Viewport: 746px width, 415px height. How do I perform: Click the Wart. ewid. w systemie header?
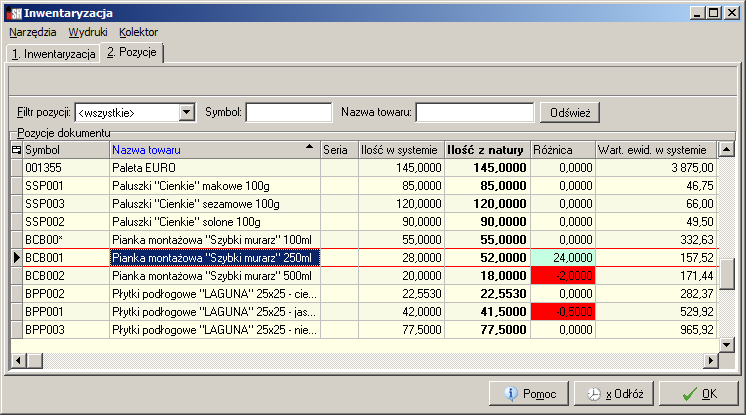pos(656,150)
